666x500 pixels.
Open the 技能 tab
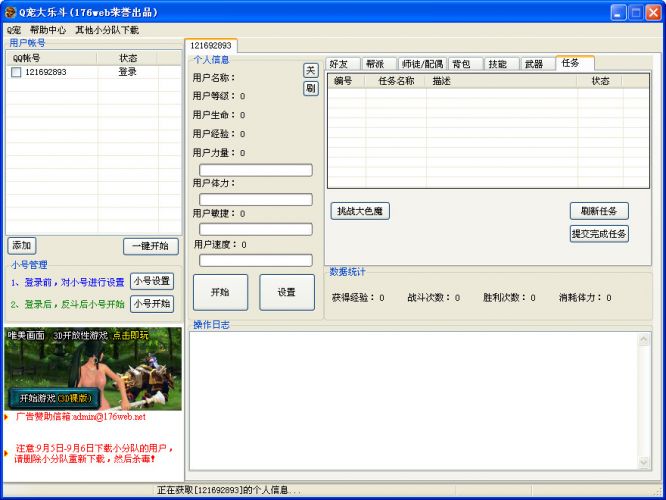pyautogui.click(x=497, y=64)
